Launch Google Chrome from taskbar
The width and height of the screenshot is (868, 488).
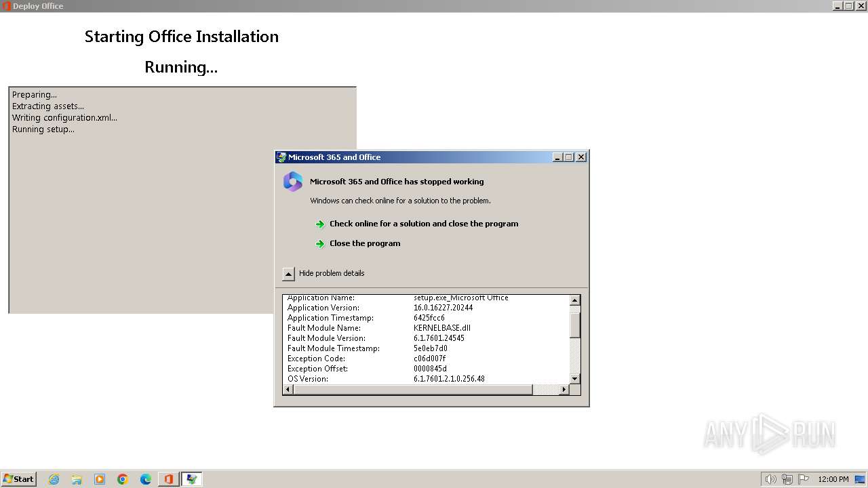coord(123,479)
